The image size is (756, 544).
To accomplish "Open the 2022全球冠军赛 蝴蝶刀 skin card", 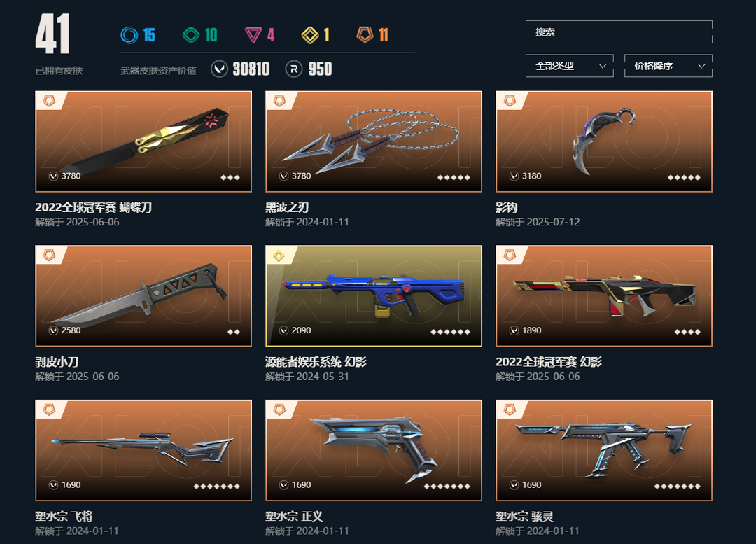I will (x=143, y=141).
